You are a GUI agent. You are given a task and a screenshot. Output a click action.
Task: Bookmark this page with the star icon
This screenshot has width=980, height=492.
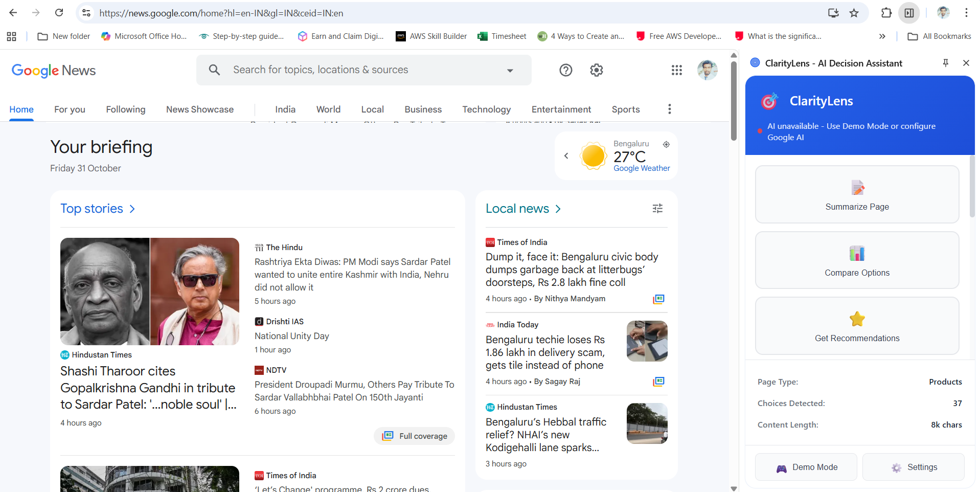pos(854,13)
